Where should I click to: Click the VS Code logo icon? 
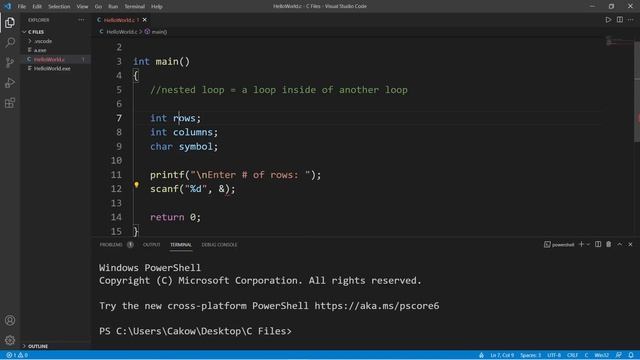(7, 6)
